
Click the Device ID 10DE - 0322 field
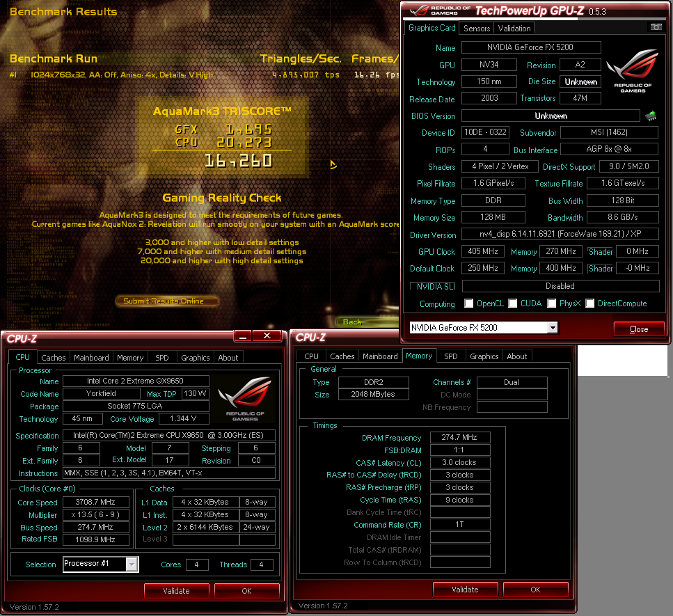tap(485, 132)
